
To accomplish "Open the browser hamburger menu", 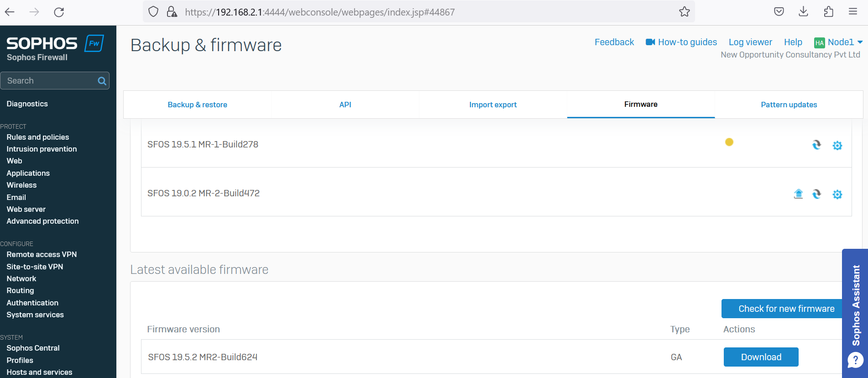I will tap(852, 12).
